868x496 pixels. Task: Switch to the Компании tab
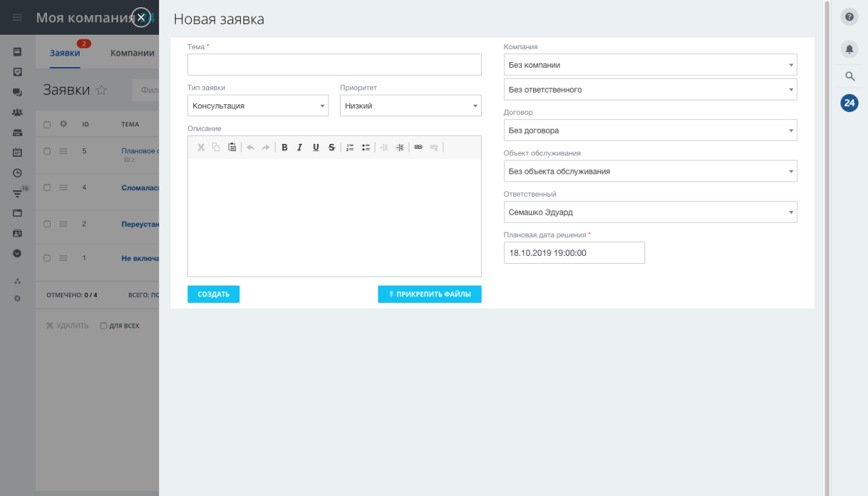click(132, 52)
